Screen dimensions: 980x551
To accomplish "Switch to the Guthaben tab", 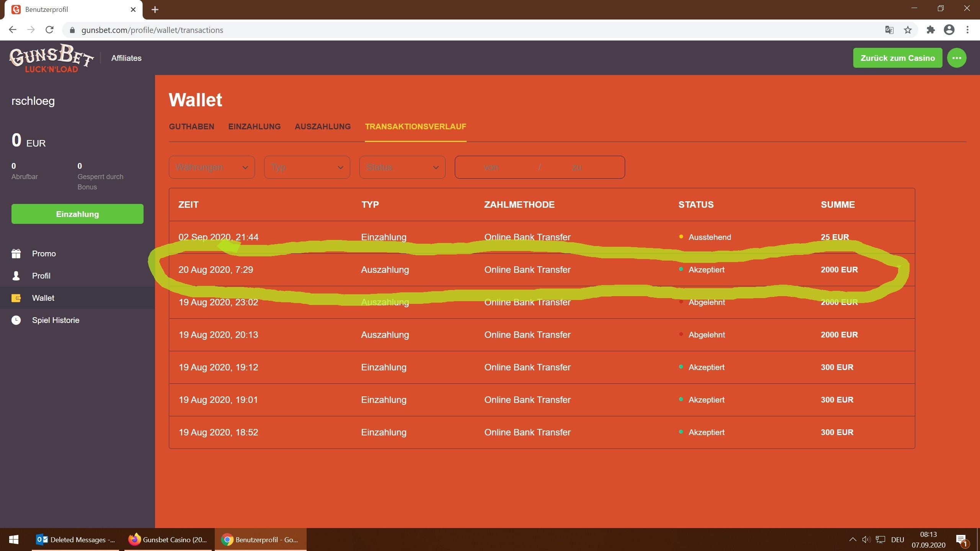I will coord(191,127).
